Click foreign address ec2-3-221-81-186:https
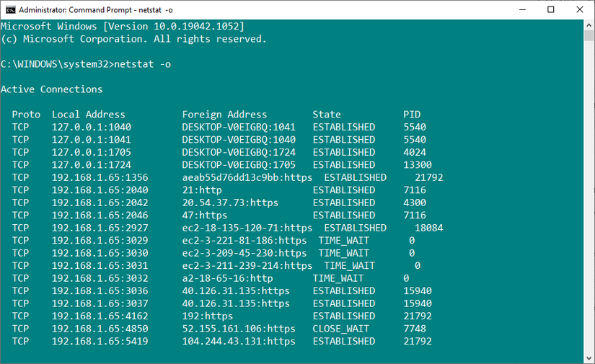Image resolution: width=595 pixels, height=364 pixels. tap(244, 241)
